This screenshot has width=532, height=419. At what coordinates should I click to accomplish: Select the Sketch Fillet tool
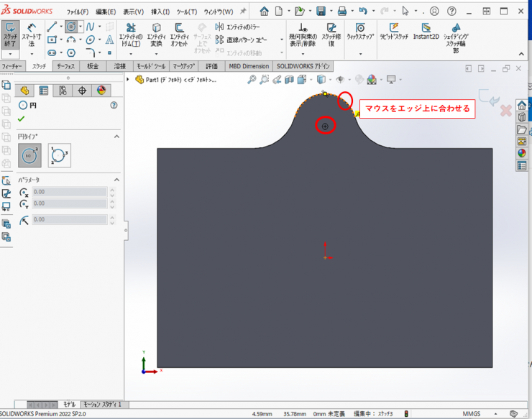[x=91, y=52]
